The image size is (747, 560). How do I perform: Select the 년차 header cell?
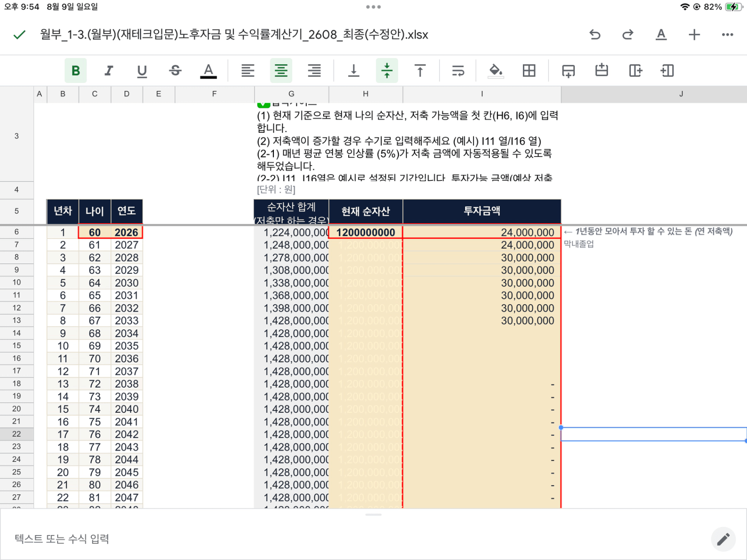(63, 211)
